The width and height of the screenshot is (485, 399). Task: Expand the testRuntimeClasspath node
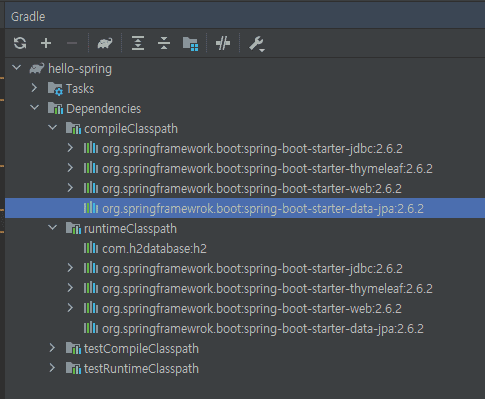pos(52,368)
